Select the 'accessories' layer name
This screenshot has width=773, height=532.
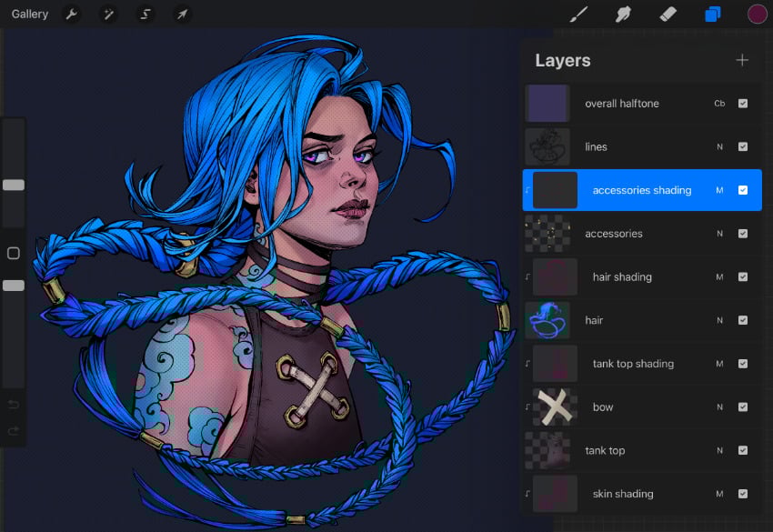point(614,234)
